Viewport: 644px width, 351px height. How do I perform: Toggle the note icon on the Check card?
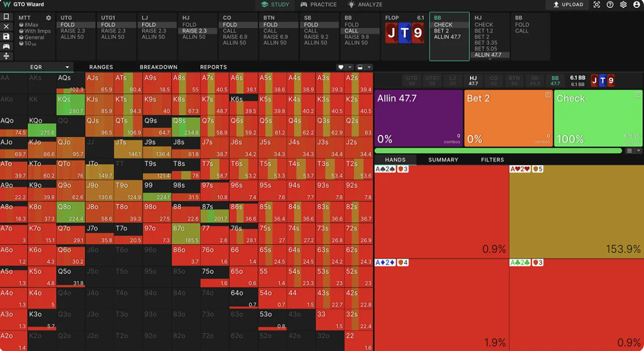(638, 95)
